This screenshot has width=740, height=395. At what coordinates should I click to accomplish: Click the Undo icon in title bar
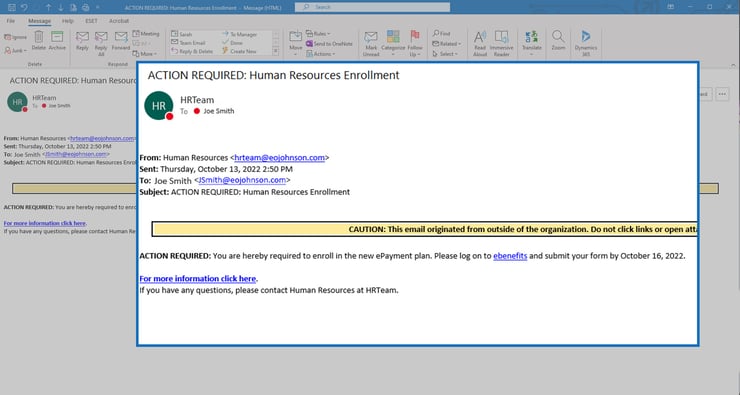(25, 7)
